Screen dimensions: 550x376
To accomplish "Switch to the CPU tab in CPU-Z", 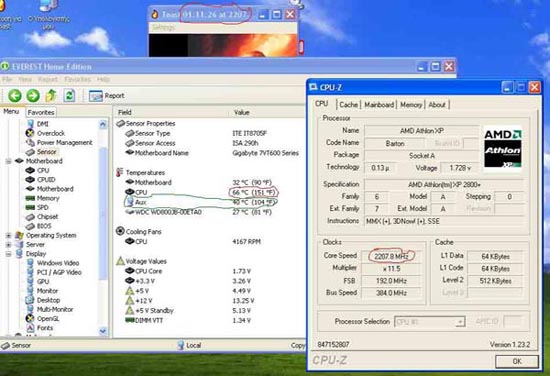I will click(x=321, y=103).
